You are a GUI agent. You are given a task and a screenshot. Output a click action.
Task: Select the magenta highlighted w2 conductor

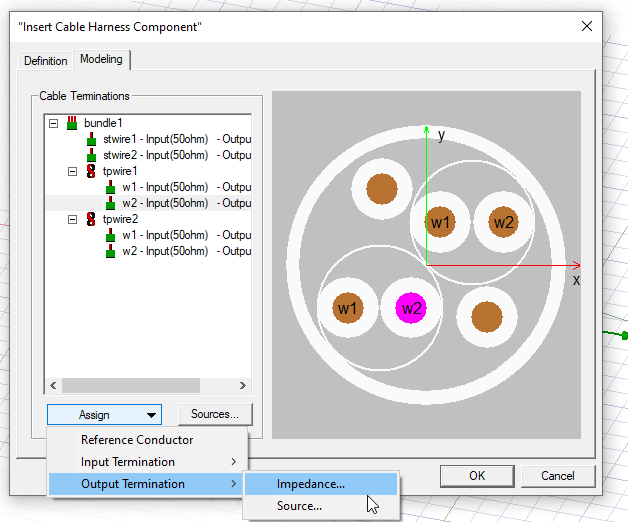click(x=411, y=308)
